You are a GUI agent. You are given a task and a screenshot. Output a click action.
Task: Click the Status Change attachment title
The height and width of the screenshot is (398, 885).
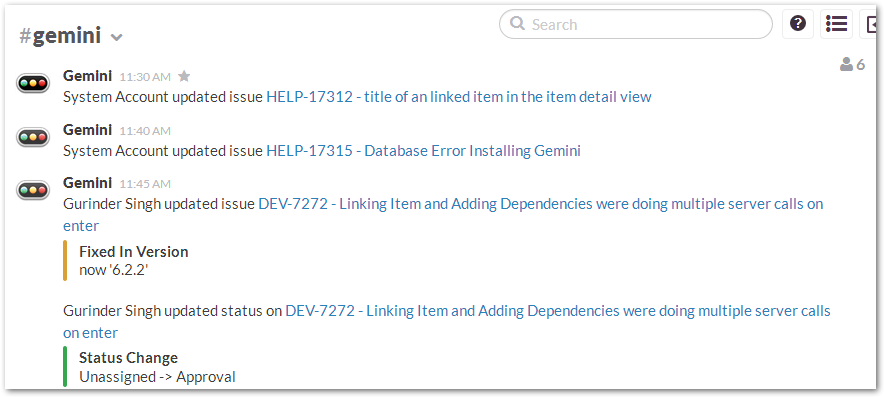pos(129,358)
